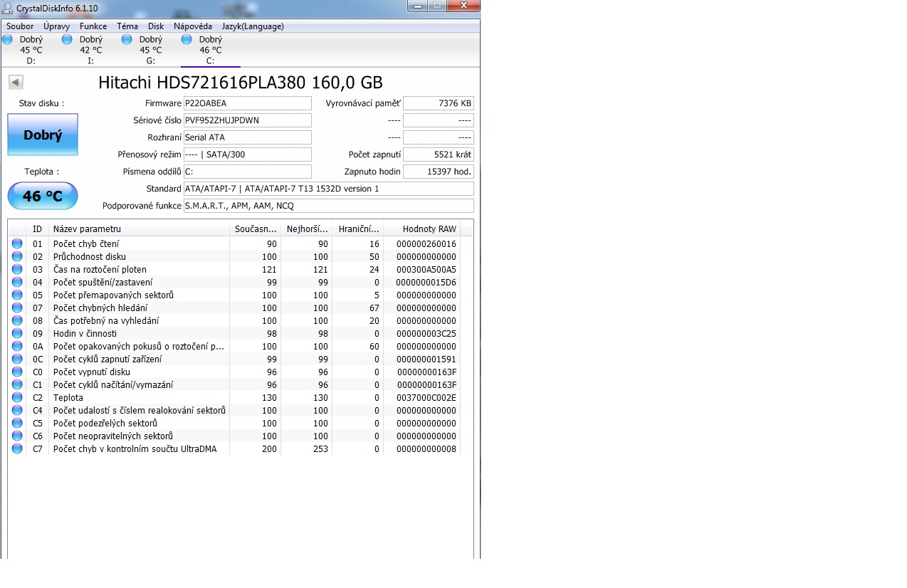This screenshot has height=588, width=907.
Task: Click the 46 °C temperature button
Action: [43, 196]
